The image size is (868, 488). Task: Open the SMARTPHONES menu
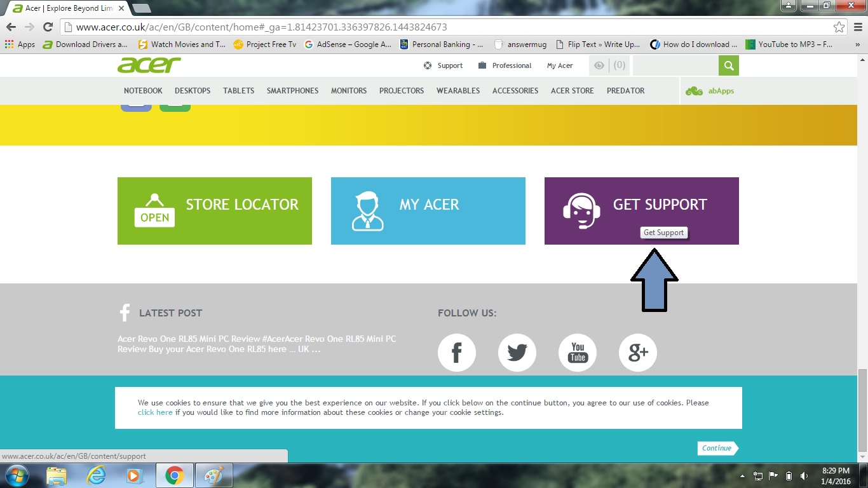click(292, 91)
